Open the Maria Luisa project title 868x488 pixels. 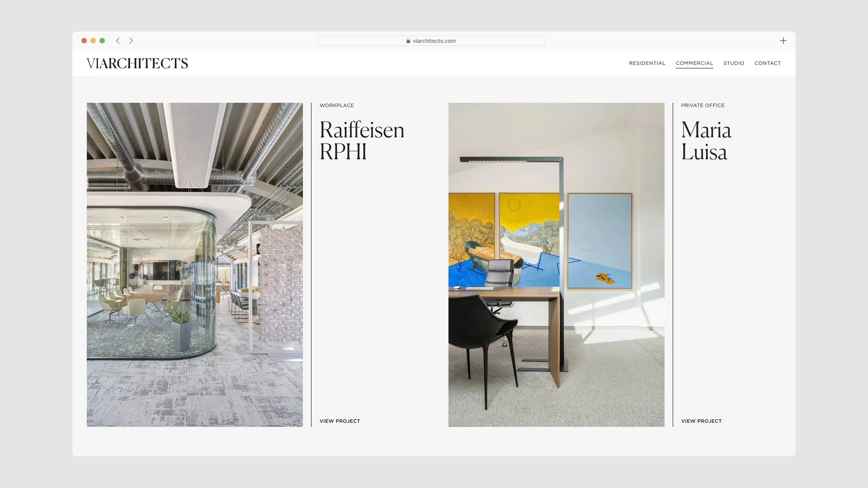[706, 141]
